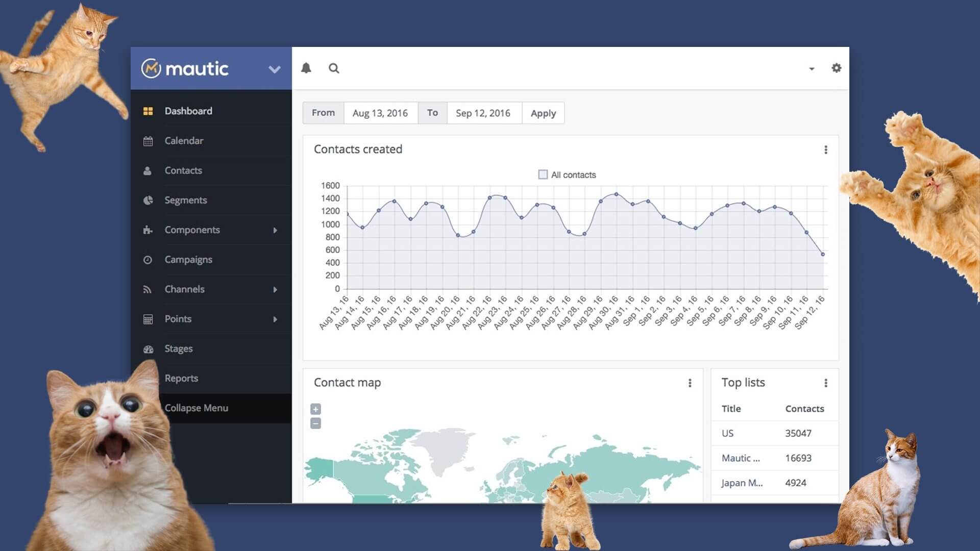
Task: Open the search magnifier icon
Action: (x=334, y=68)
